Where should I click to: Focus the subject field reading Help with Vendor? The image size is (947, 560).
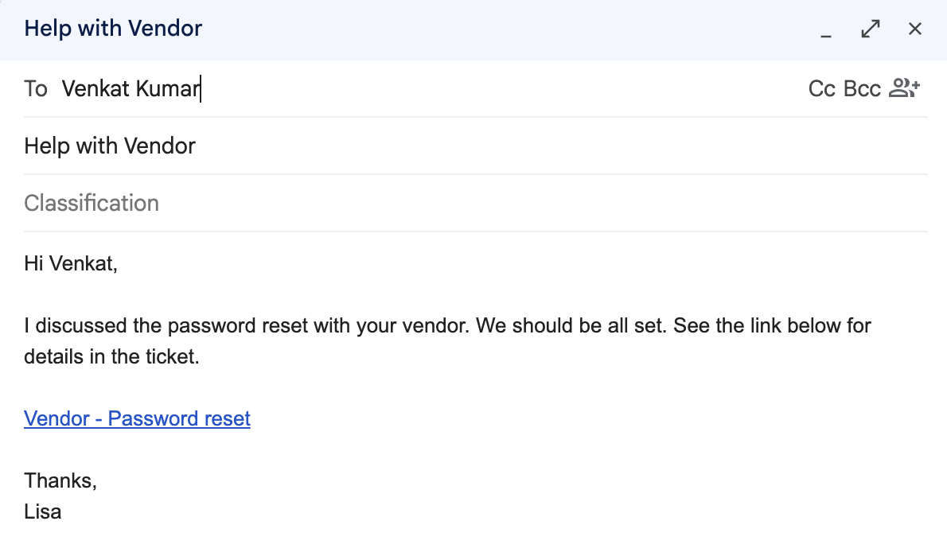click(475, 146)
